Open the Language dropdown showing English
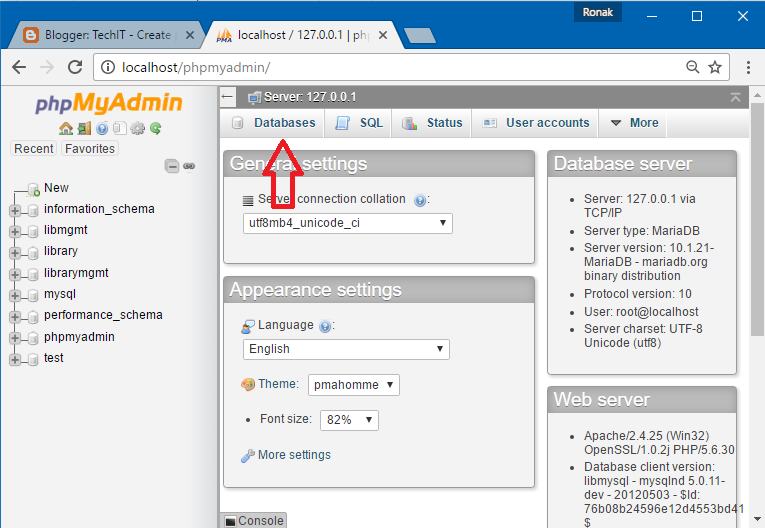 pyautogui.click(x=346, y=349)
